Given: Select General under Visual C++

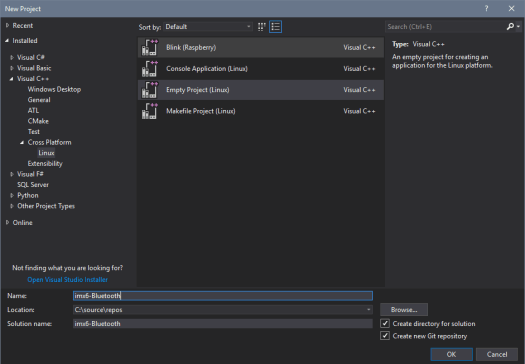Looking at the screenshot, I should 39,100.
